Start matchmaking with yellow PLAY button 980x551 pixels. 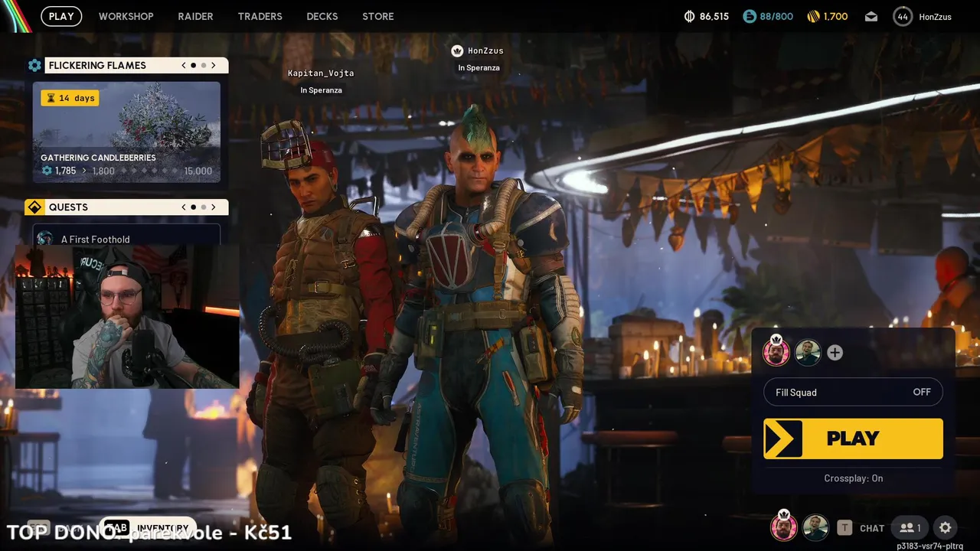853,439
